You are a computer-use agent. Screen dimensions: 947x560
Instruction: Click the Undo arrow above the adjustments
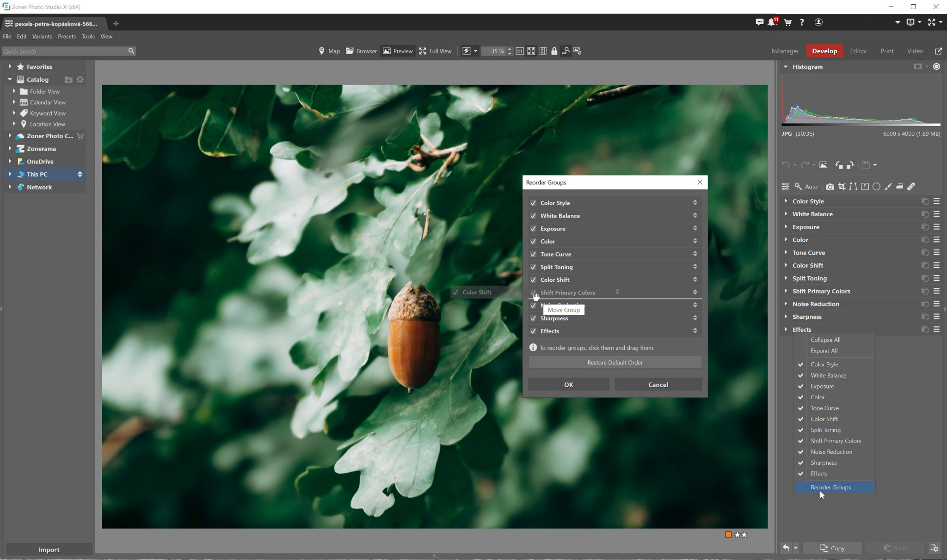786,164
